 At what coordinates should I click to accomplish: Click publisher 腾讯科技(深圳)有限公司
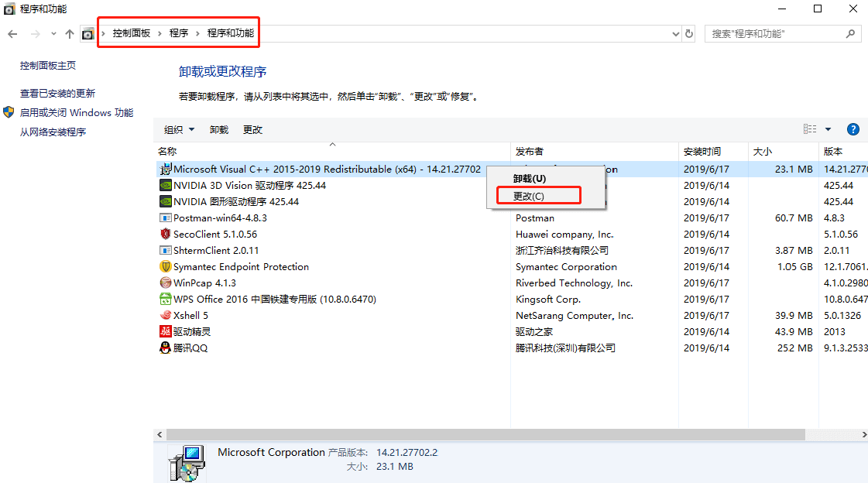[565, 348]
